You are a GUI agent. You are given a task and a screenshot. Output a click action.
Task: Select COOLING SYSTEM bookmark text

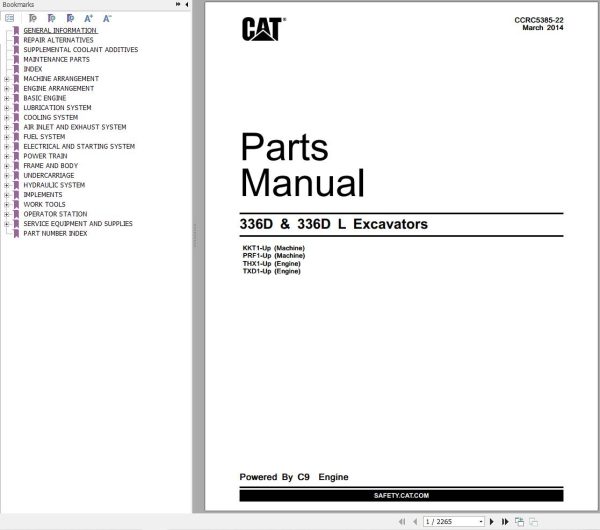(x=51, y=117)
